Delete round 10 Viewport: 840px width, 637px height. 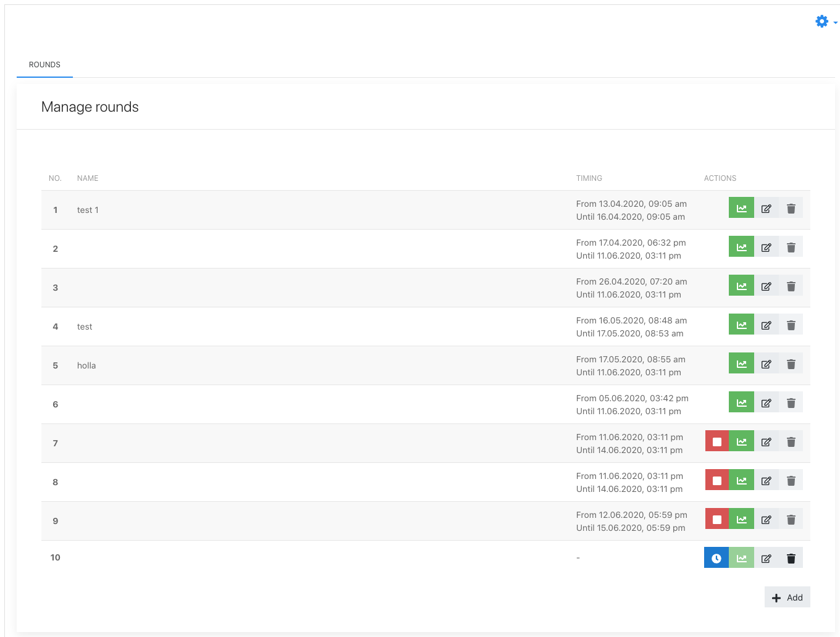coord(791,558)
